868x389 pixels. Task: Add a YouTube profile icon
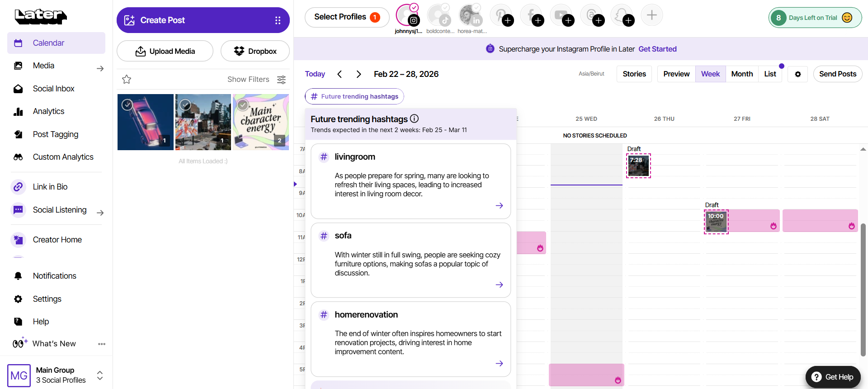(x=561, y=15)
